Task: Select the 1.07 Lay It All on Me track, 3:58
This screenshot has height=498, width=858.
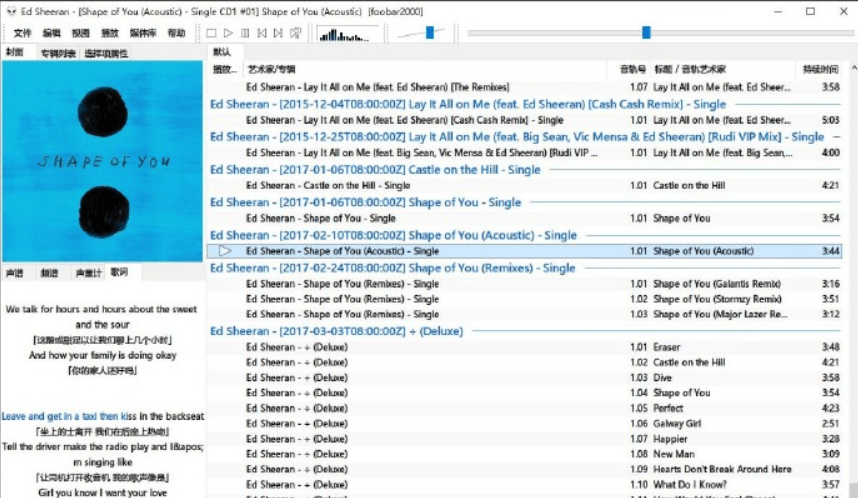Action: [525, 87]
